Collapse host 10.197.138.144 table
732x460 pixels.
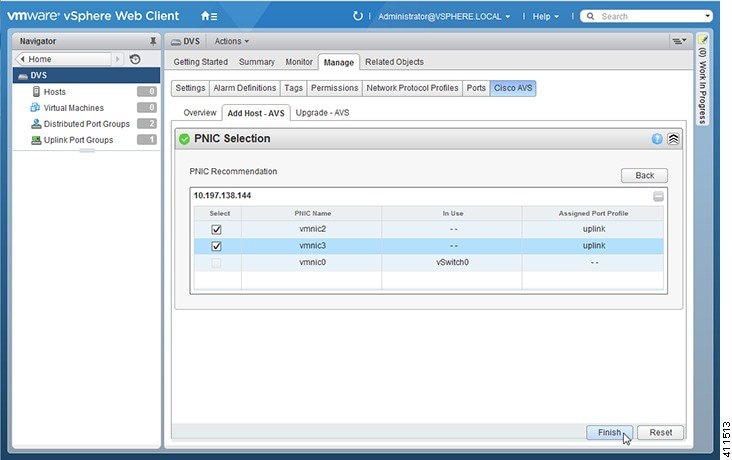click(x=658, y=197)
